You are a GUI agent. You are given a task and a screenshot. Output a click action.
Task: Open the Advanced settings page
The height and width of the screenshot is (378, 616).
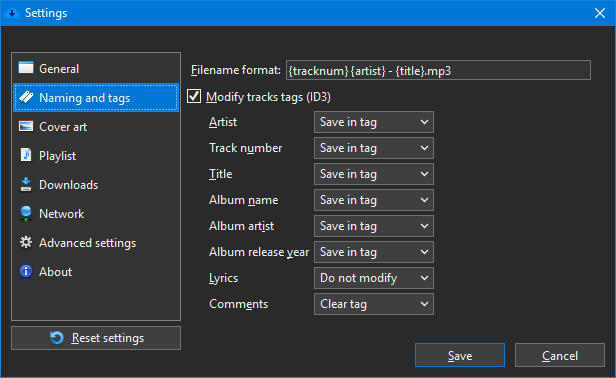click(x=96, y=243)
